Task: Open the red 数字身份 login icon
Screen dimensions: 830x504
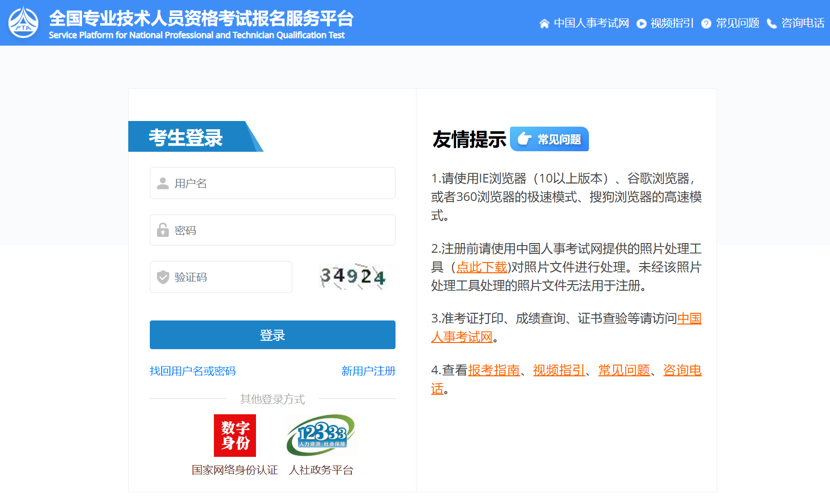Action: [234, 435]
